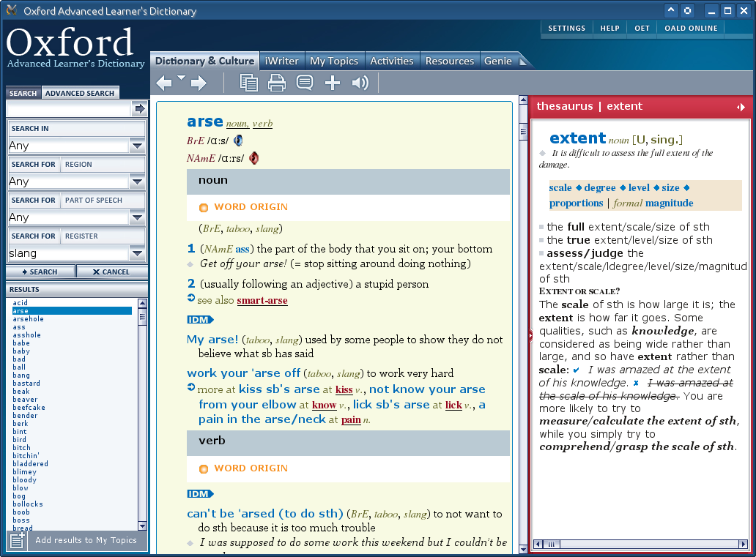Go back with the left arrow toolbar icon
The width and height of the screenshot is (756, 557).
[164, 83]
